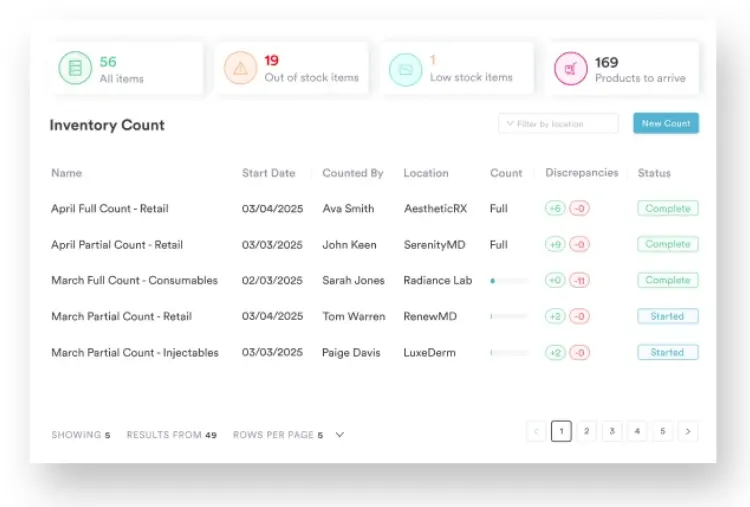
Task: Go to page 3
Action: point(612,431)
